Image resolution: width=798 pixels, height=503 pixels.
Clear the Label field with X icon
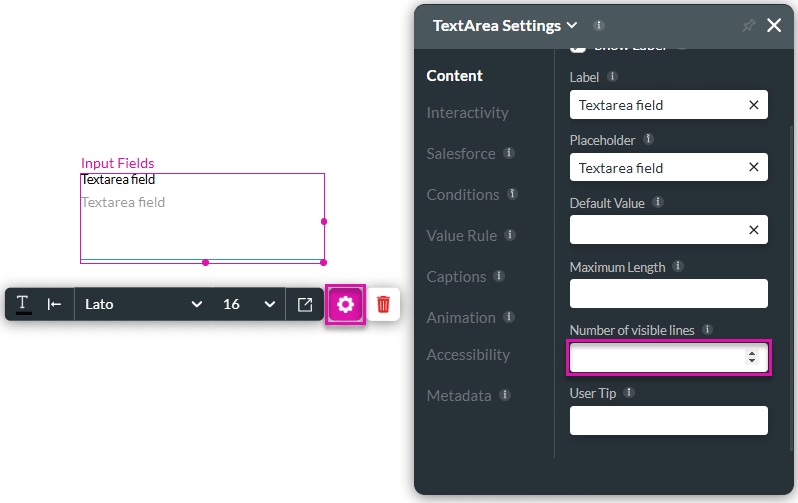753,105
